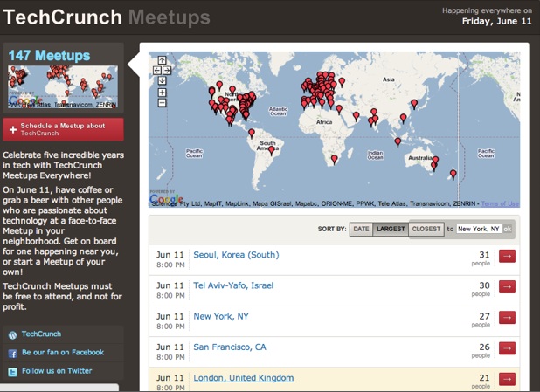Click the TechCrunch Meetups site title
The image size is (540, 392).
tap(107, 17)
